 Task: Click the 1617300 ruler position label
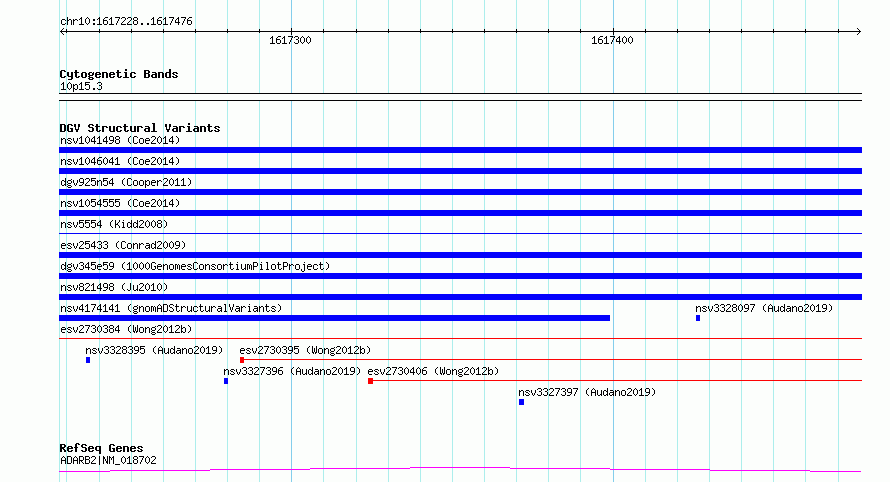(x=290, y=40)
